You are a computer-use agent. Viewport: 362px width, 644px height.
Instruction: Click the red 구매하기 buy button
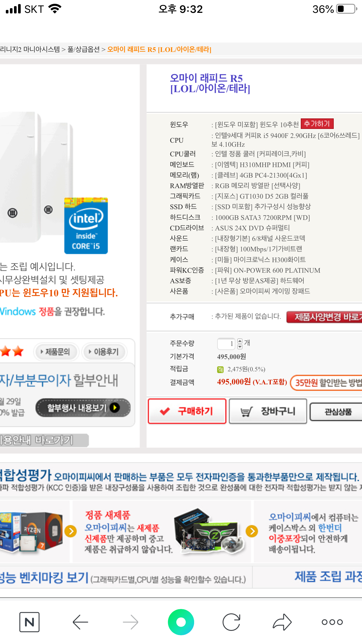187,411
